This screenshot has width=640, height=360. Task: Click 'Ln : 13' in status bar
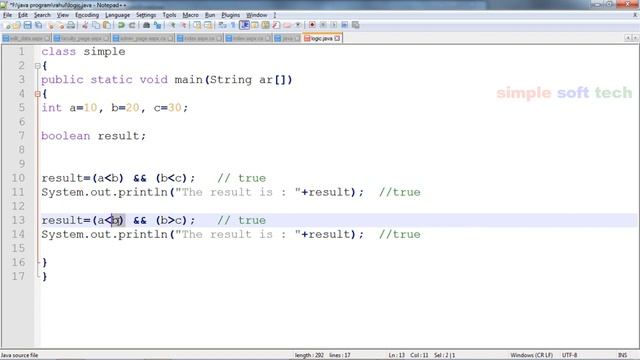click(396, 355)
